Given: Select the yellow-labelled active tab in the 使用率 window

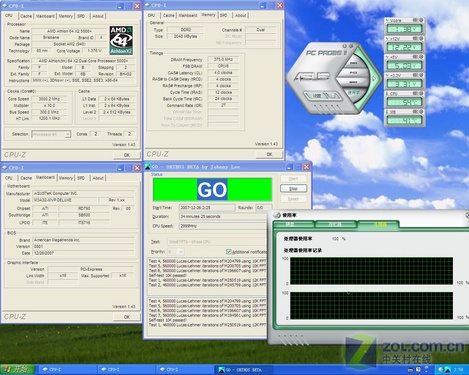Looking at the screenshot, I should (379, 224).
